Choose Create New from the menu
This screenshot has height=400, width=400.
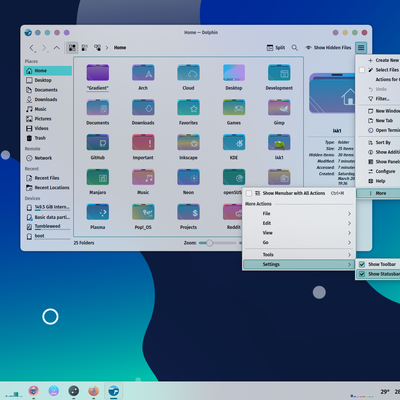(378, 60)
